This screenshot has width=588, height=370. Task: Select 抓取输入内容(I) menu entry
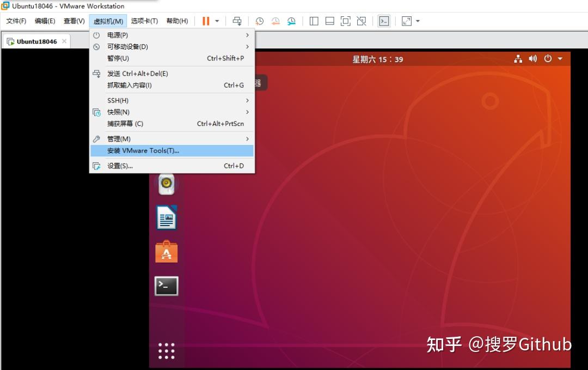click(x=172, y=85)
